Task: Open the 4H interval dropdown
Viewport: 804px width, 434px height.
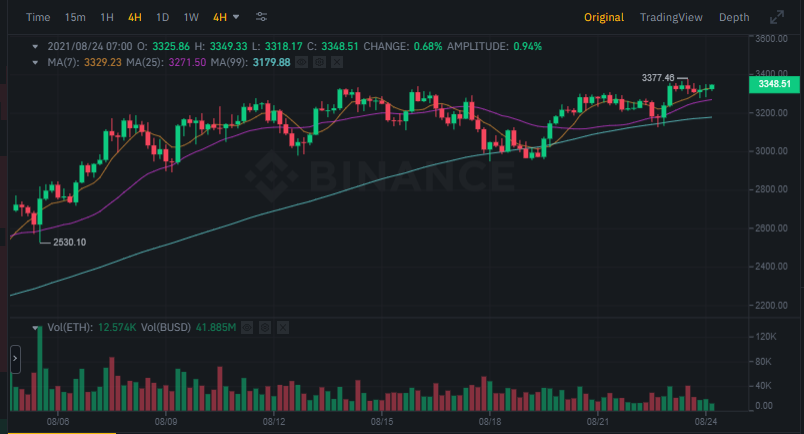Action: [226, 17]
